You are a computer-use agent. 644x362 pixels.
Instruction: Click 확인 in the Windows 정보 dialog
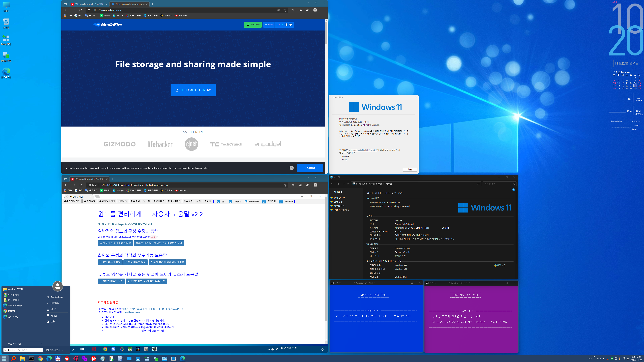[x=410, y=169]
